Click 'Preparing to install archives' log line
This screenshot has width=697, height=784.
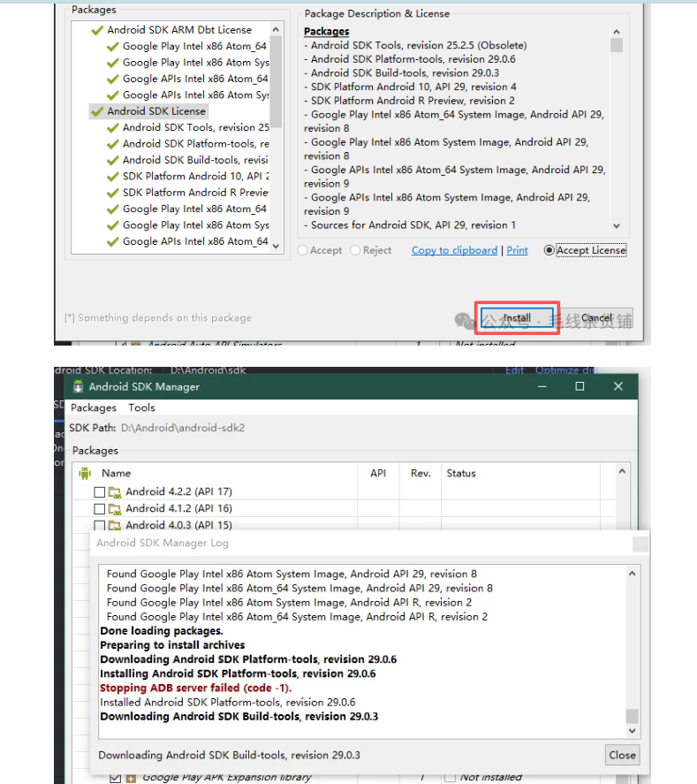point(172,645)
